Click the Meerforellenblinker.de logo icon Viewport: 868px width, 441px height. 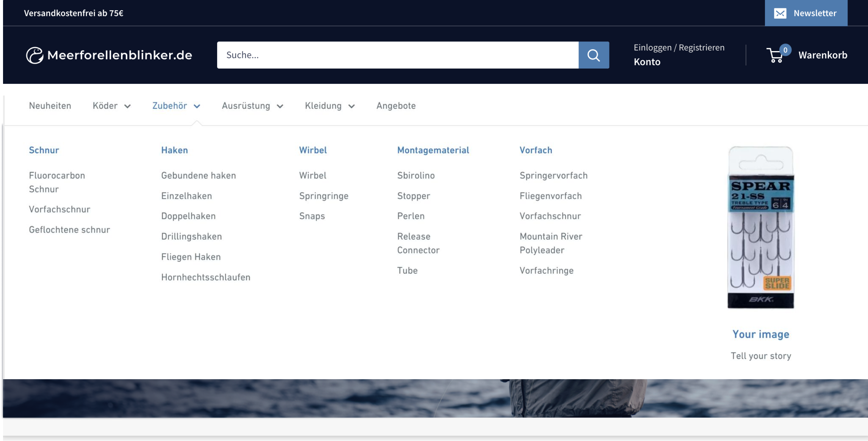35,55
